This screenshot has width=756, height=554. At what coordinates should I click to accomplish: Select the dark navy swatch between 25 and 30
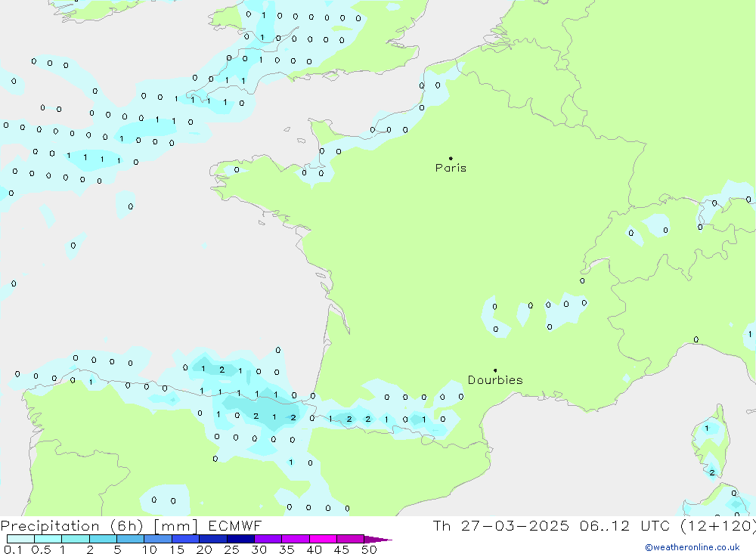[240, 539]
